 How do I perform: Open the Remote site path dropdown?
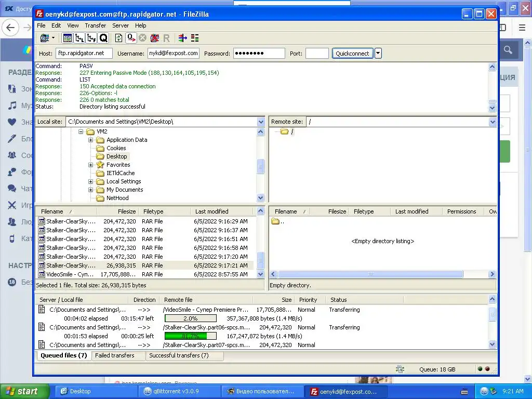[x=493, y=122]
